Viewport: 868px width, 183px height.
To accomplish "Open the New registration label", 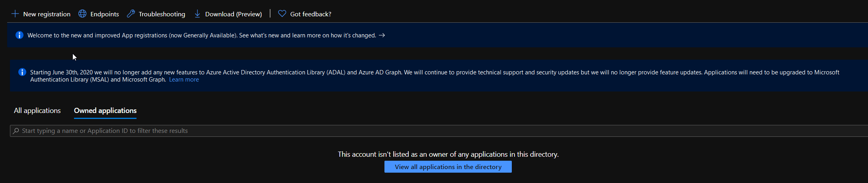I will [x=47, y=14].
